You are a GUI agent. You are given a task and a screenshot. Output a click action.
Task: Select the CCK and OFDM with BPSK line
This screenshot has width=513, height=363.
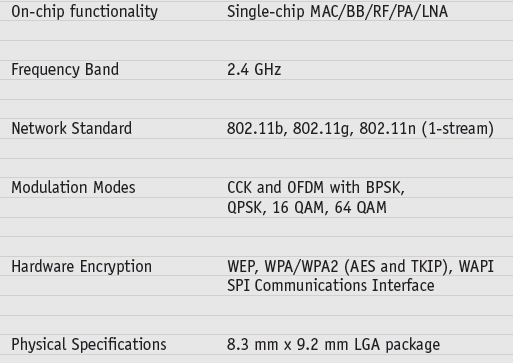coord(316,188)
